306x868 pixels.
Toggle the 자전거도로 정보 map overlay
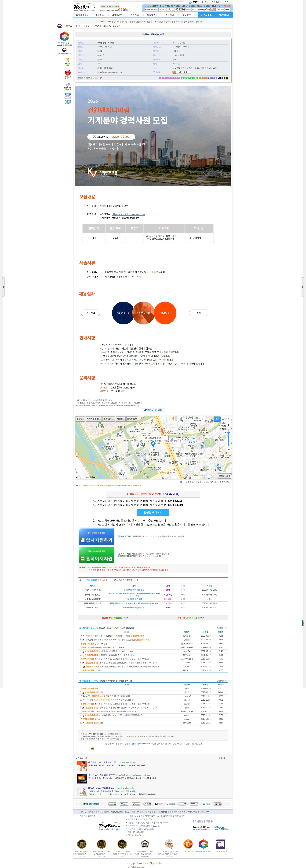pos(94,419)
